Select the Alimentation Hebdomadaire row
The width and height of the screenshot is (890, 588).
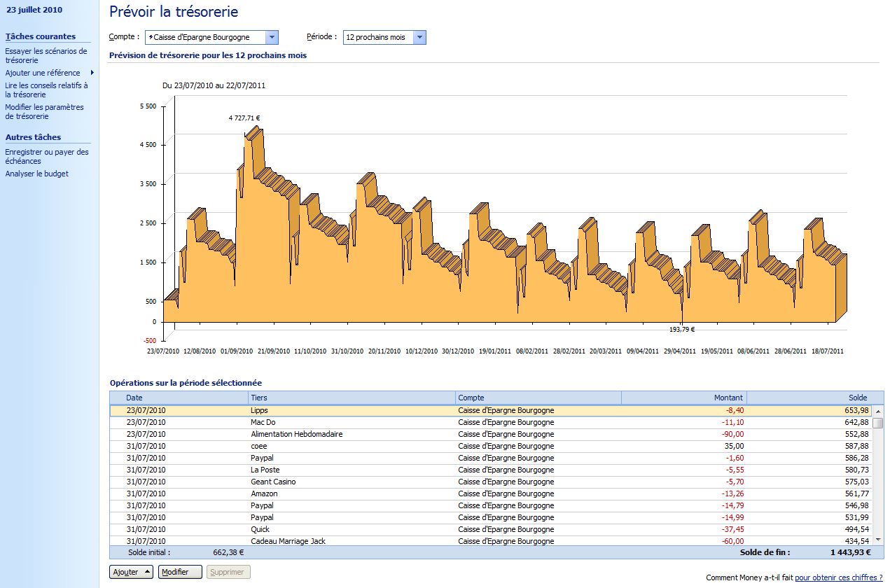(491, 434)
